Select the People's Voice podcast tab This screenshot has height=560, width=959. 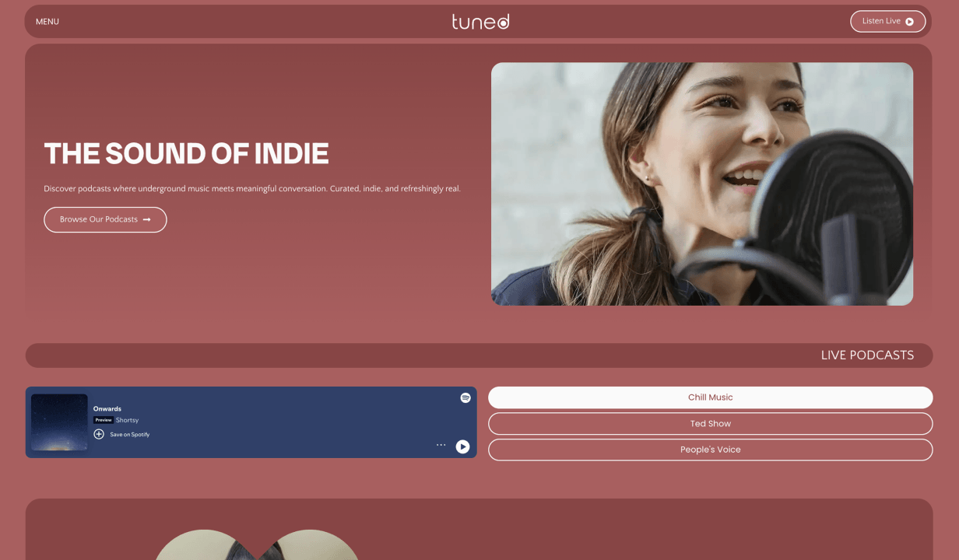tap(710, 450)
